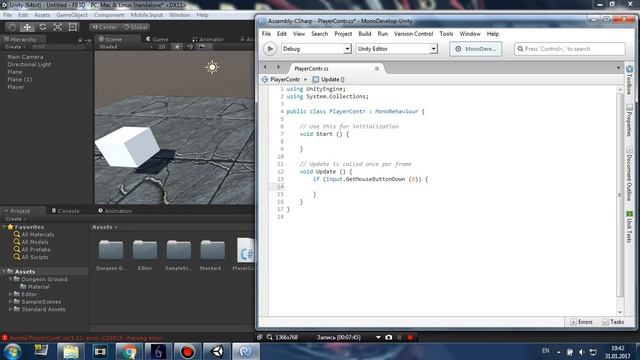Open the Project panel Create dropdown

[16, 219]
